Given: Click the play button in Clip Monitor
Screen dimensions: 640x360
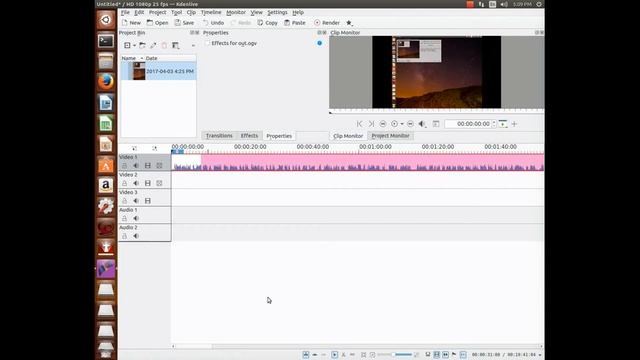Looking at the screenshot, I should tap(394, 124).
